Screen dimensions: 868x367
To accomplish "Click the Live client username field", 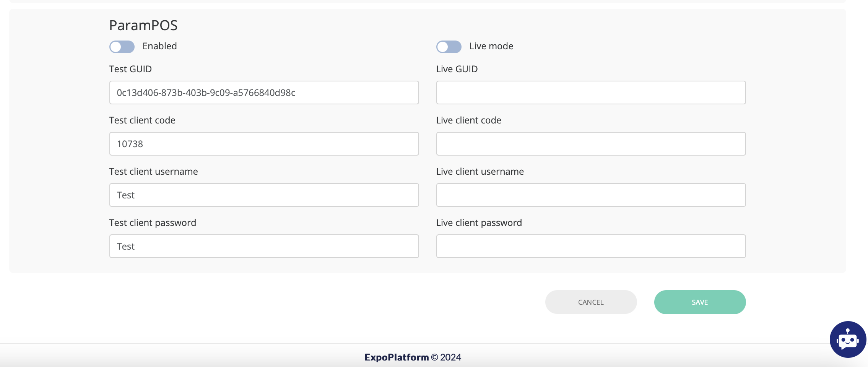I will pos(591,195).
